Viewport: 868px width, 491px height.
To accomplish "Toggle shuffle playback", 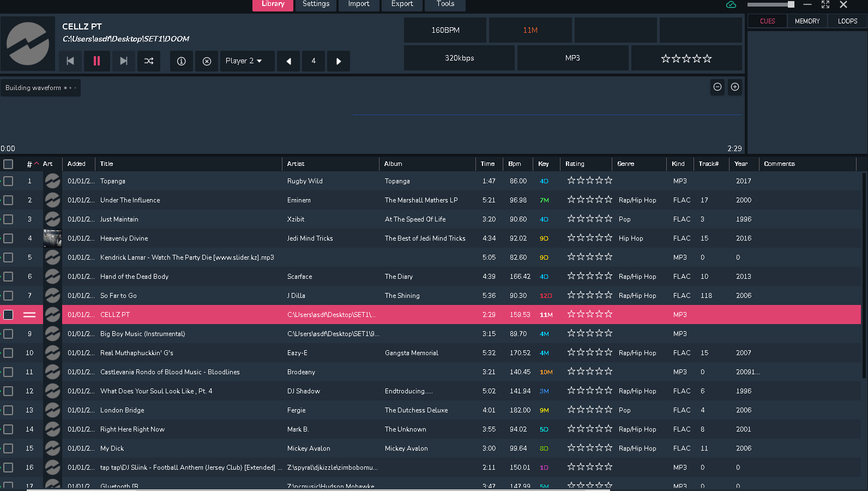I will tap(149, 61).
